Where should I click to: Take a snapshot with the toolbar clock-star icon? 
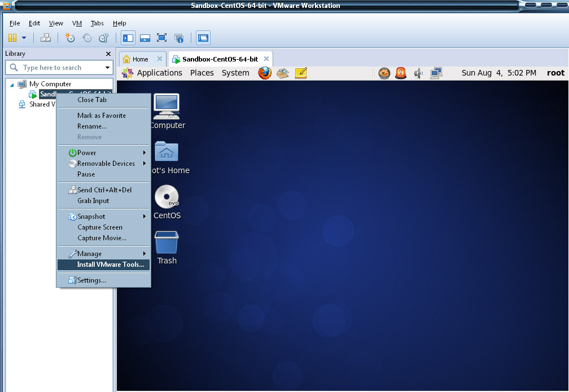[x=69, y=38]
